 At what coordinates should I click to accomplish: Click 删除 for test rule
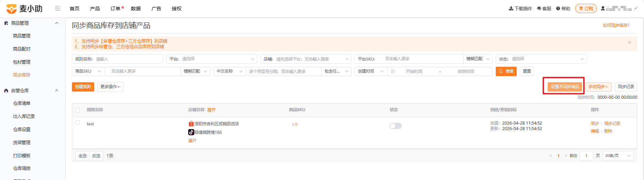click(608, 131)
